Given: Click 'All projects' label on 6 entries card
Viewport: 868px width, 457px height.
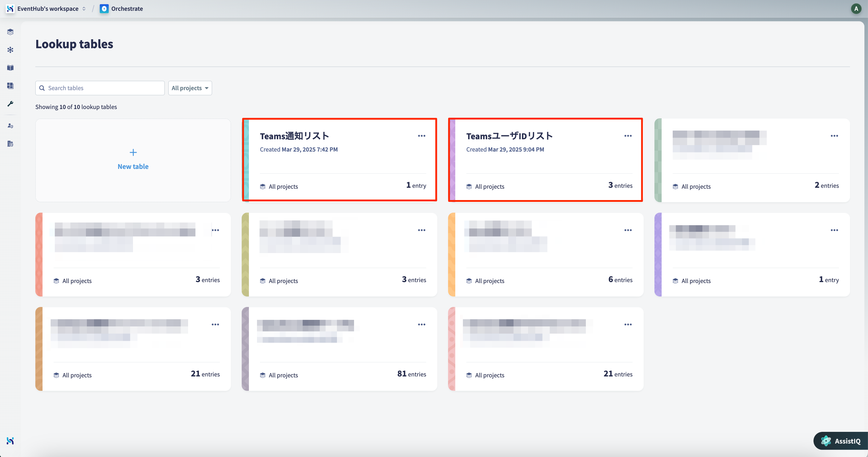Looking at the screenshot, I should (x=490, y=281).
